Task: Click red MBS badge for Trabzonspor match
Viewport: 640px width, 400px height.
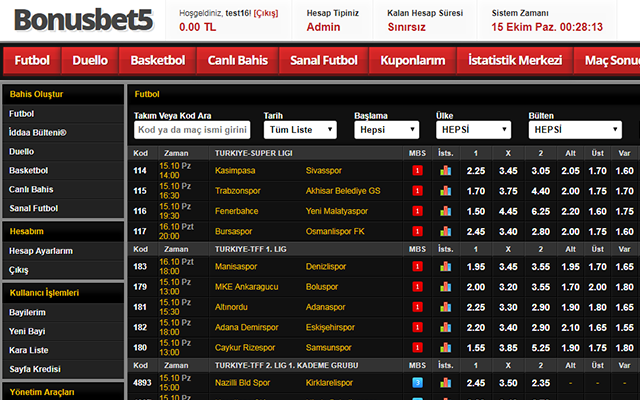Action: [417, 191]
